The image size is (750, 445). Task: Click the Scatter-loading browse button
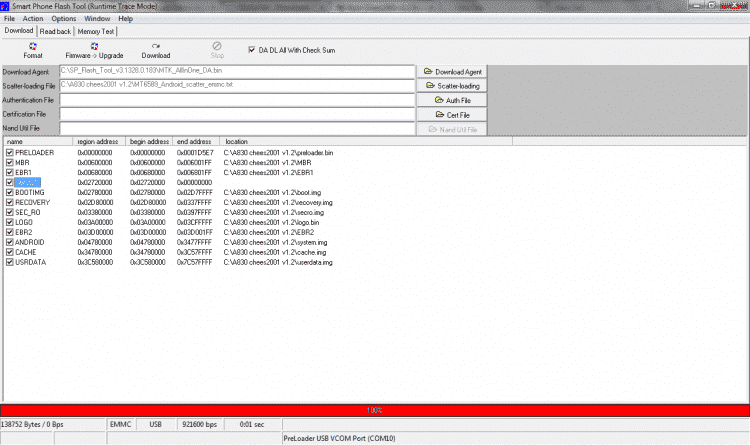point(452,86)
